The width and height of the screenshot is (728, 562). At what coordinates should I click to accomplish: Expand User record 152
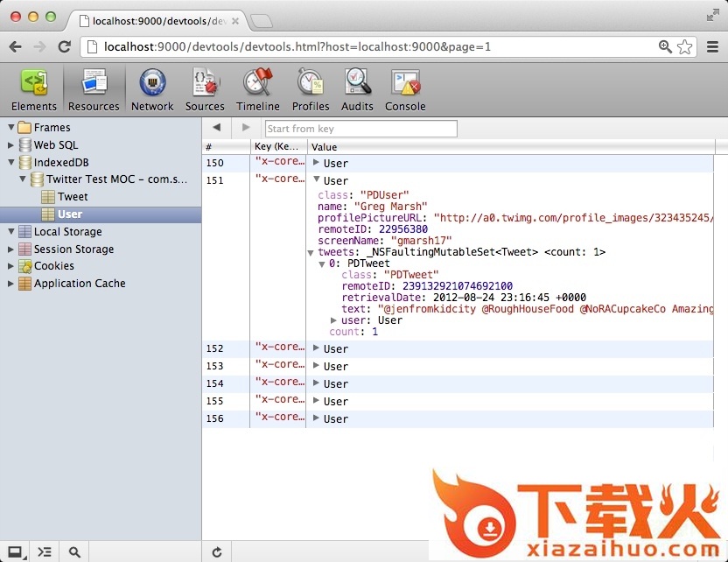(316, 348)
